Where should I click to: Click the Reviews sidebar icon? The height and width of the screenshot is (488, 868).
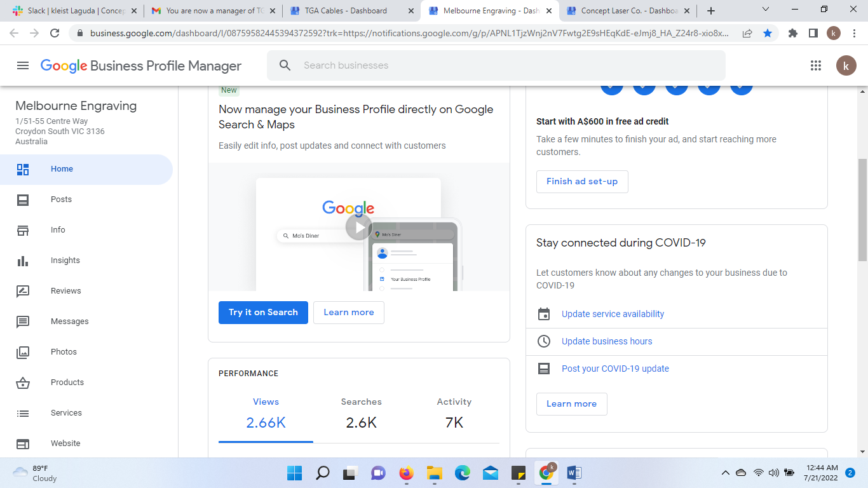point(23,291)
